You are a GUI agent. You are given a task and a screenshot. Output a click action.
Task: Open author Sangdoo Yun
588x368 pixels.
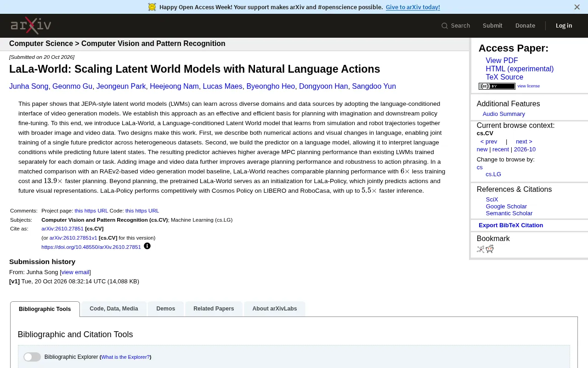pos(374,86)
